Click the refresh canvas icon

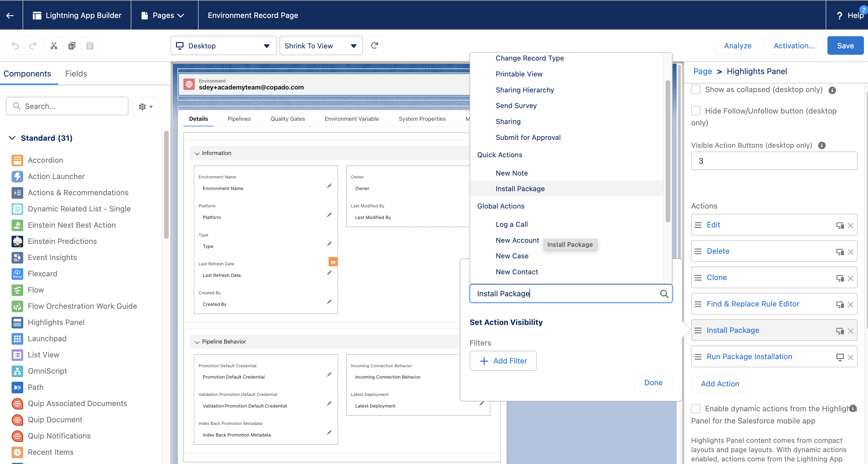pos(374,45)
